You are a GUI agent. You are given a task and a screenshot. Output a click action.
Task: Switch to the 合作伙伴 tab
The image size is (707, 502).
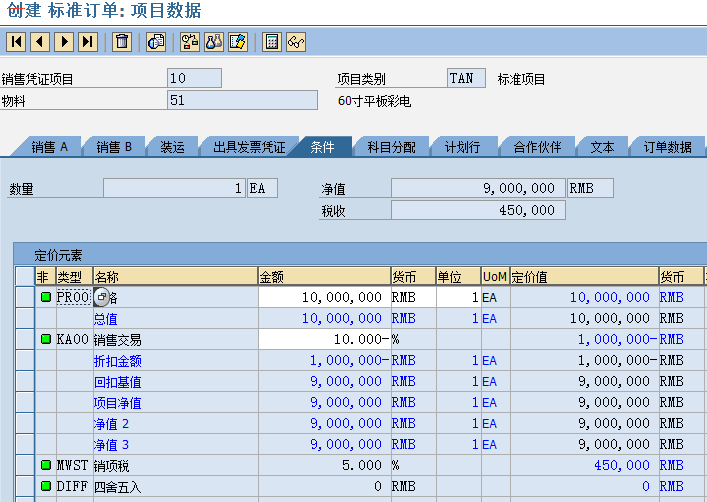[537, 147]
